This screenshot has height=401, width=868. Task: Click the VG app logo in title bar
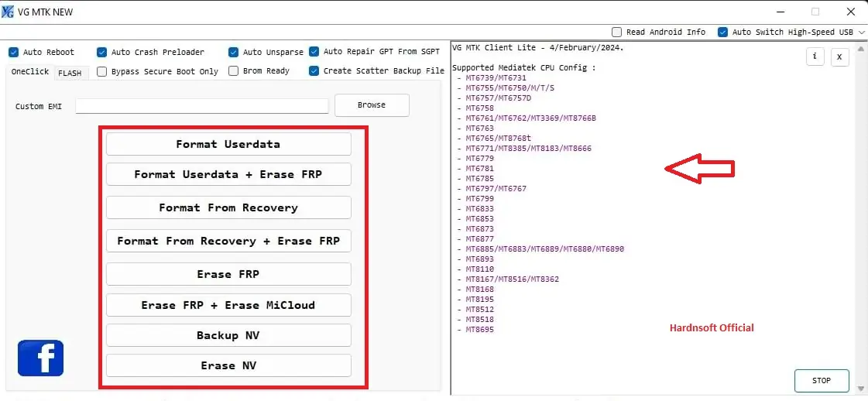8,12
